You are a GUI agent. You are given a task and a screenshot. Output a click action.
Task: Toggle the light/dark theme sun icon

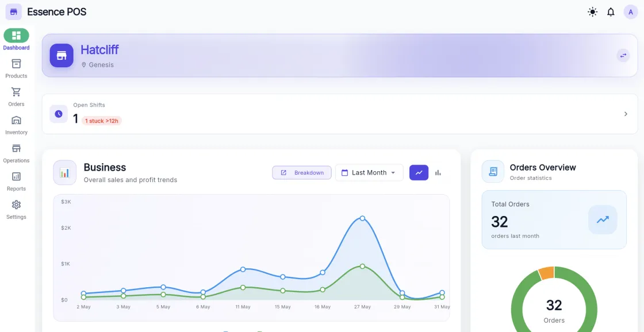(x=592, y=12)
